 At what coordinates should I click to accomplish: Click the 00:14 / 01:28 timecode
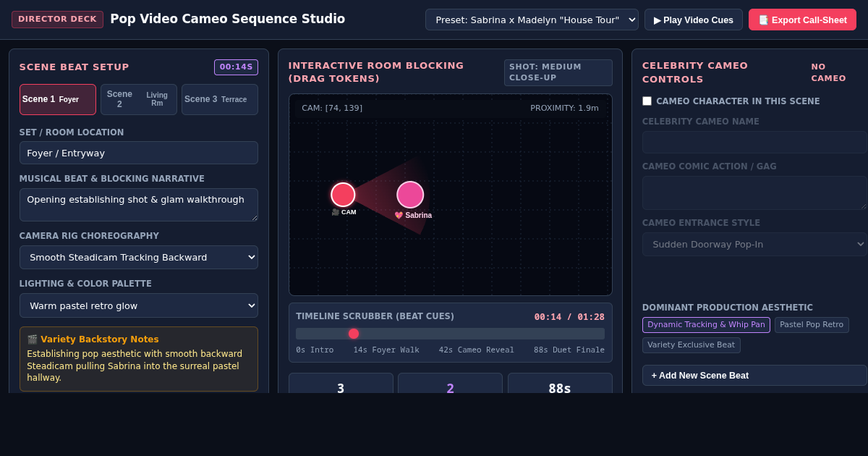[x=569, y=317]
